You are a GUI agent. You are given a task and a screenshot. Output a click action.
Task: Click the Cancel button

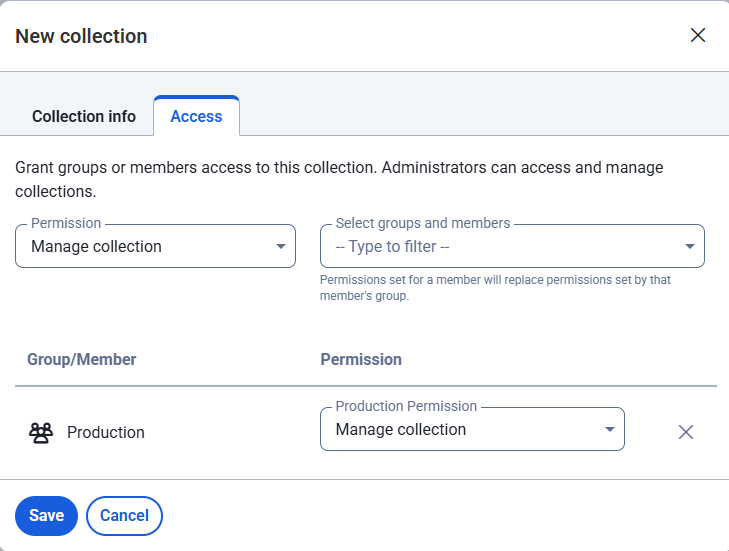pyautogui.click(x=124, y=516)
